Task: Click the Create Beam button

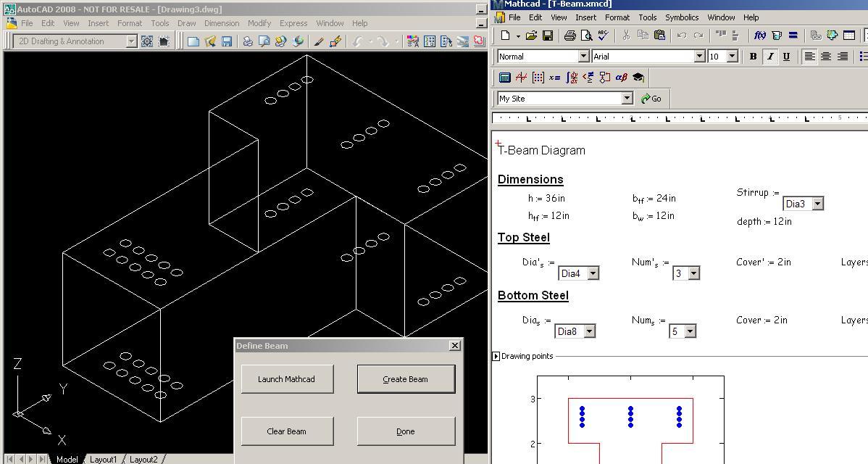Action: coord(406,379)
